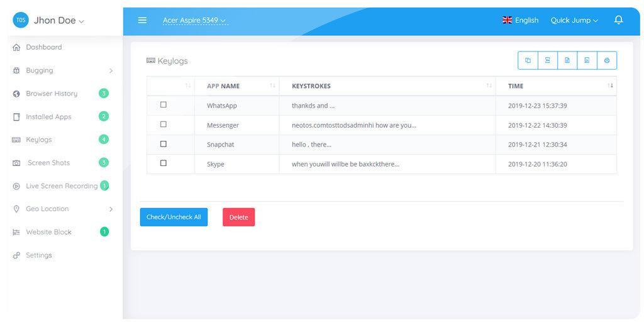Go to Screen Shots section

[48, 163]
